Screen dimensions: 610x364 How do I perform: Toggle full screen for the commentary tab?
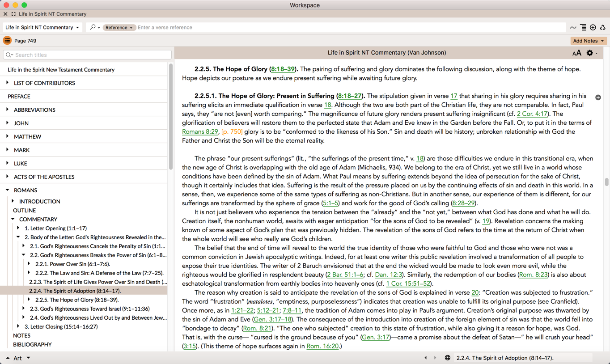click(x=13, y=14)
